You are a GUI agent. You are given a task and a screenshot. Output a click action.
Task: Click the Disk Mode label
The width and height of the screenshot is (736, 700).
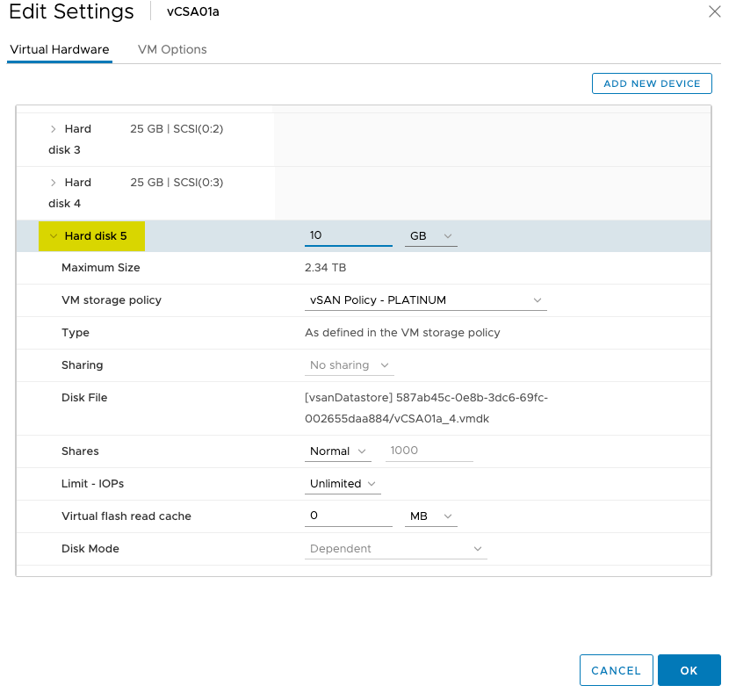(x=90, y=549)
